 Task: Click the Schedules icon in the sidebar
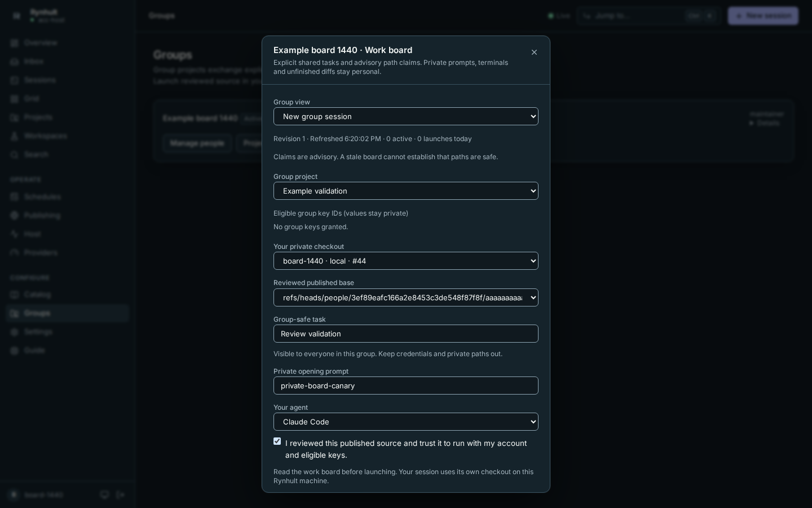coord(15,197)
